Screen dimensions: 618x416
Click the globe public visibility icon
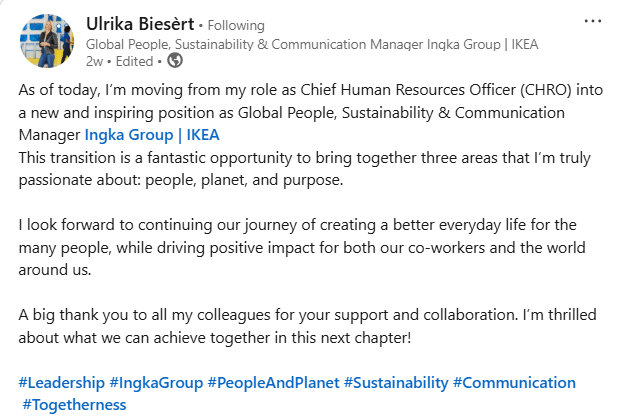click(x=175, y=60)
